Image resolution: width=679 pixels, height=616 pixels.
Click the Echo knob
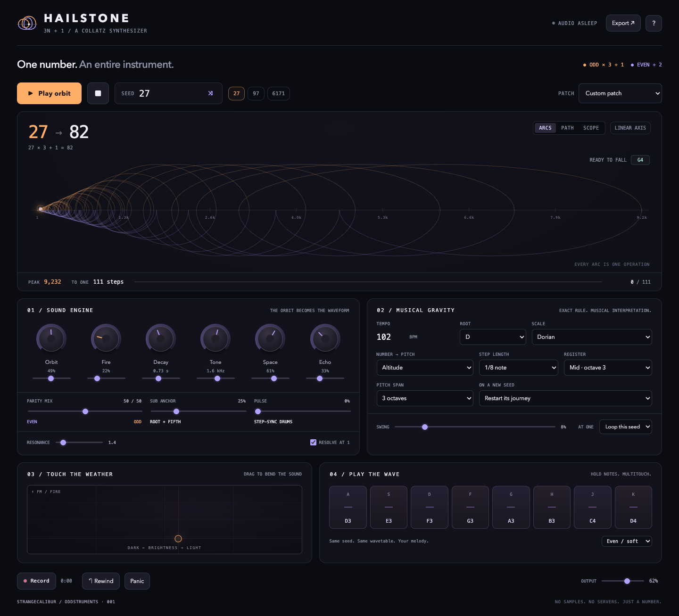(x=325, y=338)
